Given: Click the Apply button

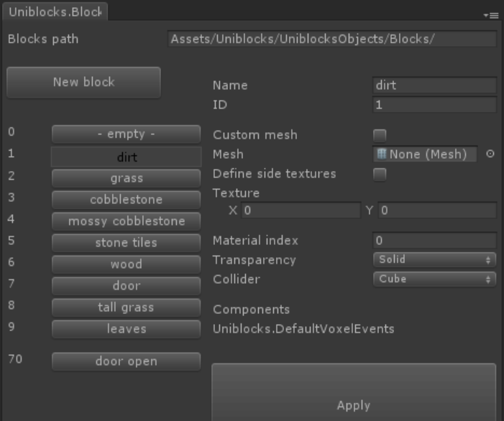Looking at the screenshot, I should 354,392.
